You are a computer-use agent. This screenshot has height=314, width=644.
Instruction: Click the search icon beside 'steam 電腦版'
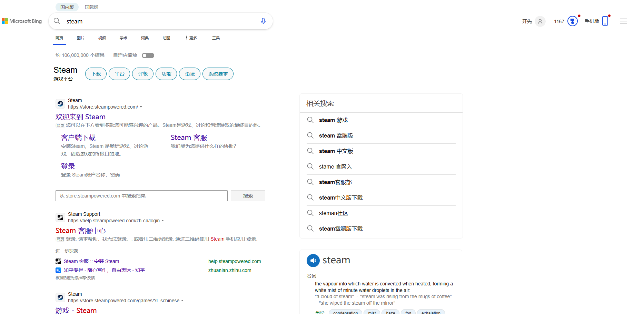coord(310,135)
